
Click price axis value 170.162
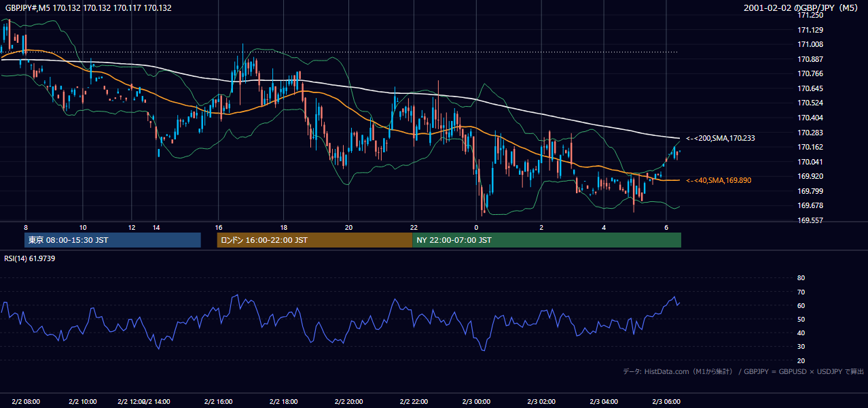810,147
